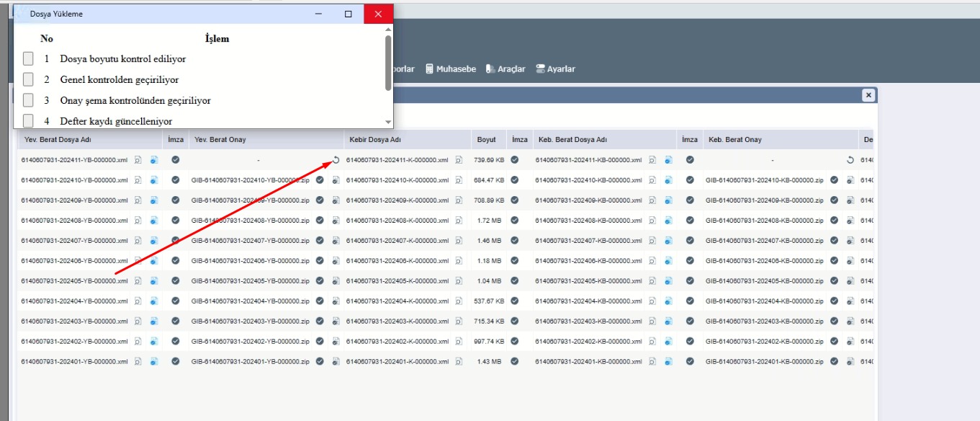
Task: Select file name 6140607931-202403-K-000000.xml
Action: 397,322
